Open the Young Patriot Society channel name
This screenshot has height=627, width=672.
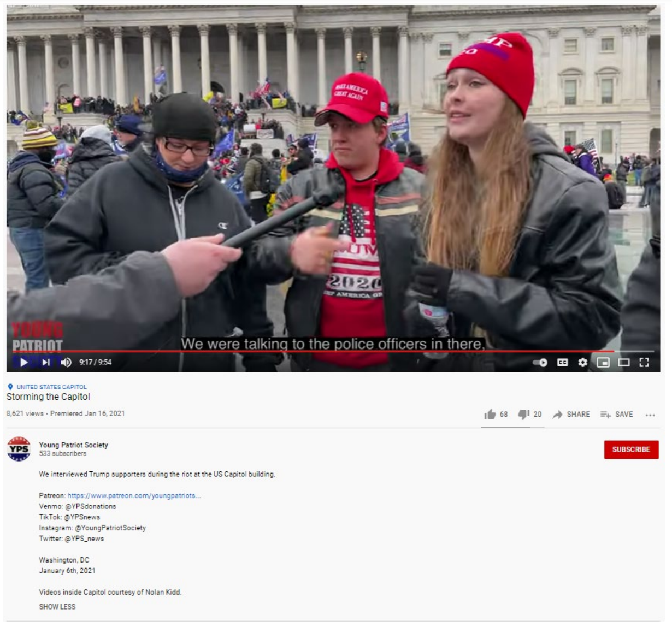74,445
